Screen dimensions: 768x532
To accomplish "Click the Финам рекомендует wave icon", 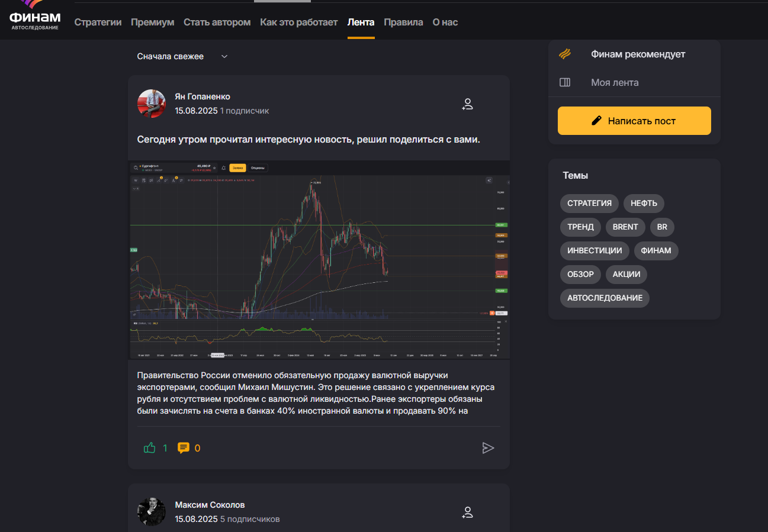I will [565, 54].
